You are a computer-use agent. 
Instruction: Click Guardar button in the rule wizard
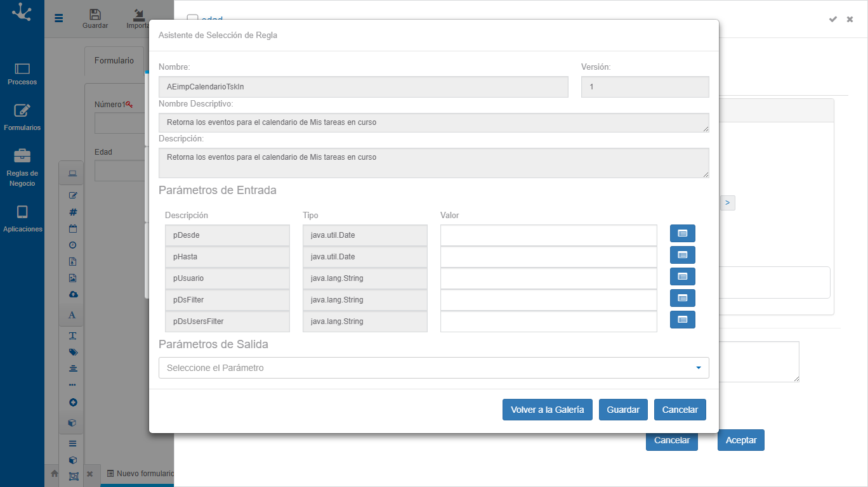tap(623, 410)
